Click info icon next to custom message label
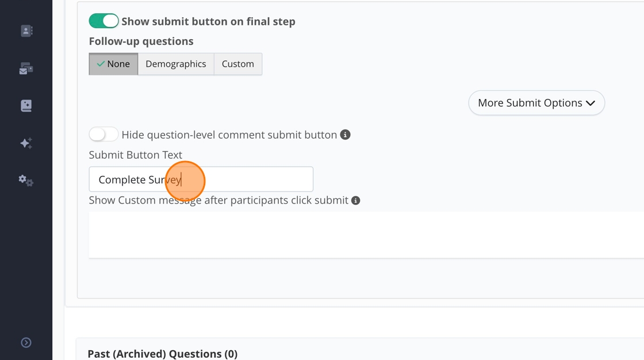The height and width of the screenshot is (360, 644). pyautogui.click(x=356, y=201)
